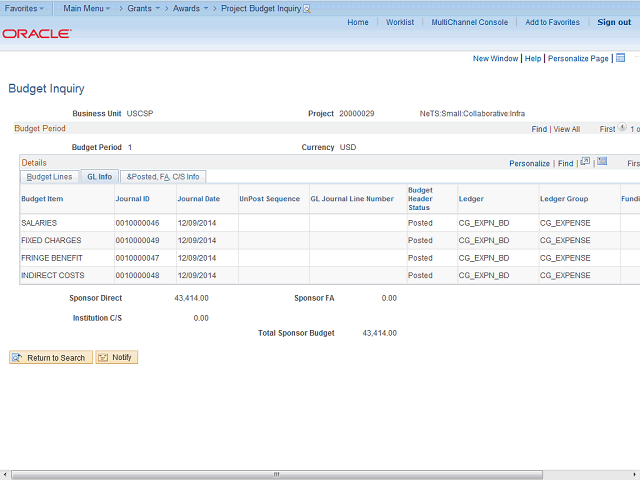The image size is (640, 480).
Task: Switch to the Budget Lines tab
Action: click(49, 177)
